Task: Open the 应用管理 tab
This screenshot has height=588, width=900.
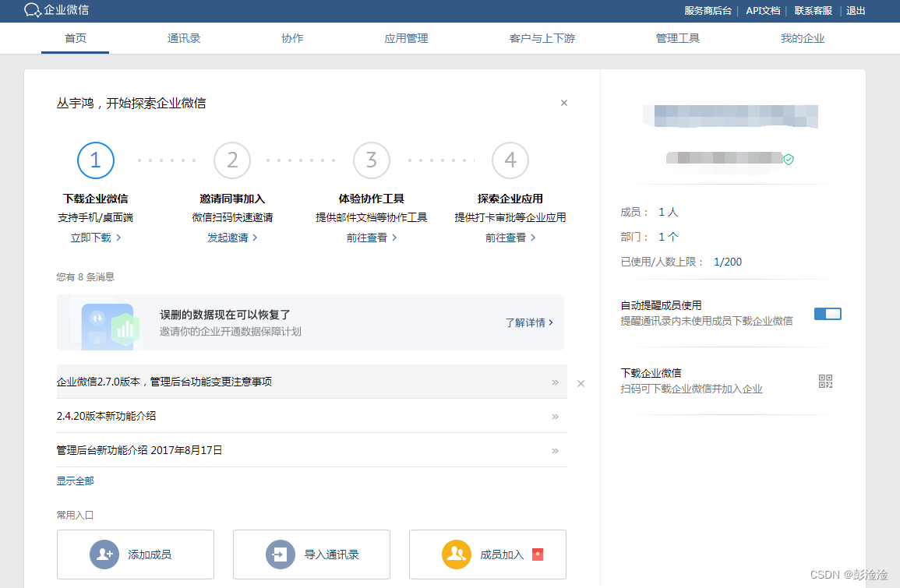Action: pyautogui.click(x=407, y=38)
